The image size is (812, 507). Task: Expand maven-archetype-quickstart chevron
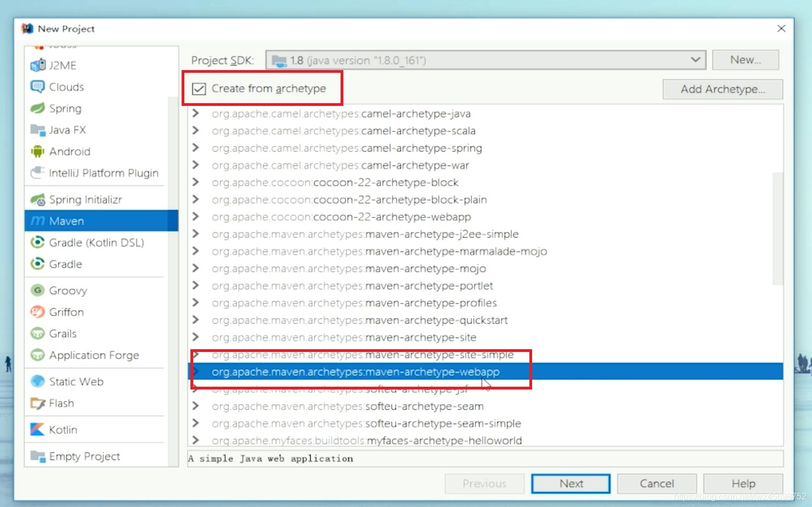tap(195, 319)
